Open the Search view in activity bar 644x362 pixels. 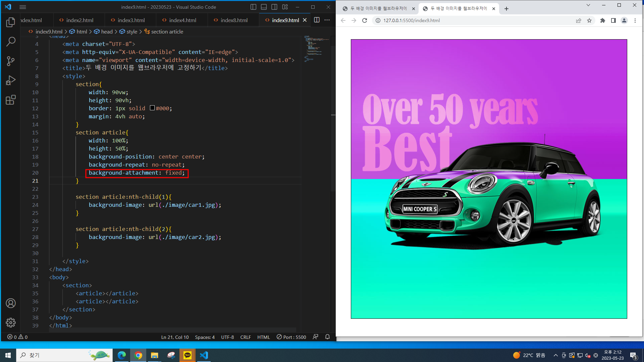[11, 42]
